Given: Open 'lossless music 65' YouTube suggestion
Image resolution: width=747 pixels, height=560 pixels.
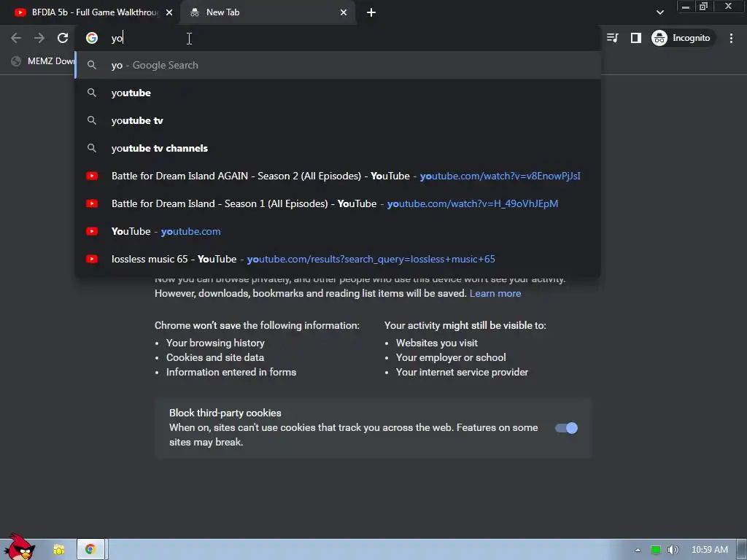Looking at the screenshot, I should click(338, 259).
